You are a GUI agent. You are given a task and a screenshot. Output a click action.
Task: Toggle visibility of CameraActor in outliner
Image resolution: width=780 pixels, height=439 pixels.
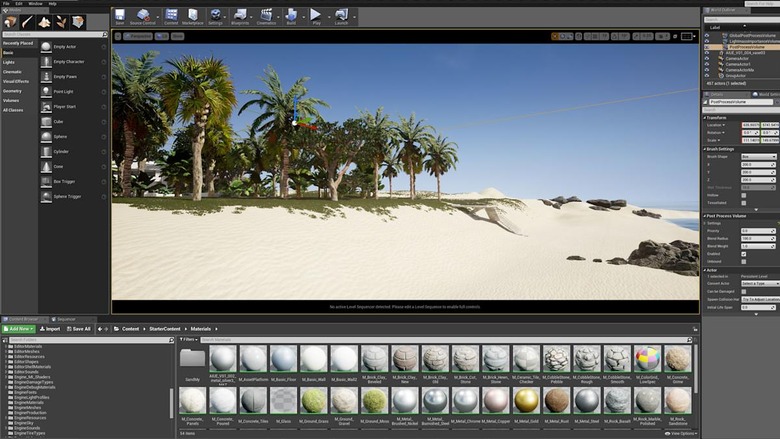707,58
